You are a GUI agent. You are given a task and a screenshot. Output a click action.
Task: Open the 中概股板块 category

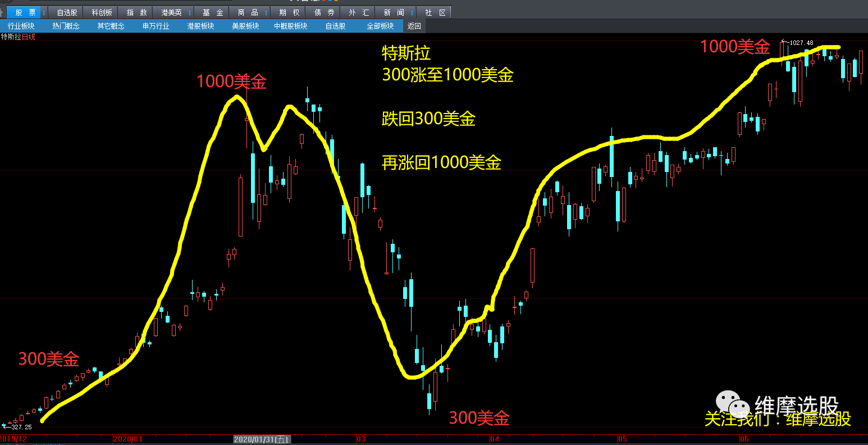coord(291,26)
